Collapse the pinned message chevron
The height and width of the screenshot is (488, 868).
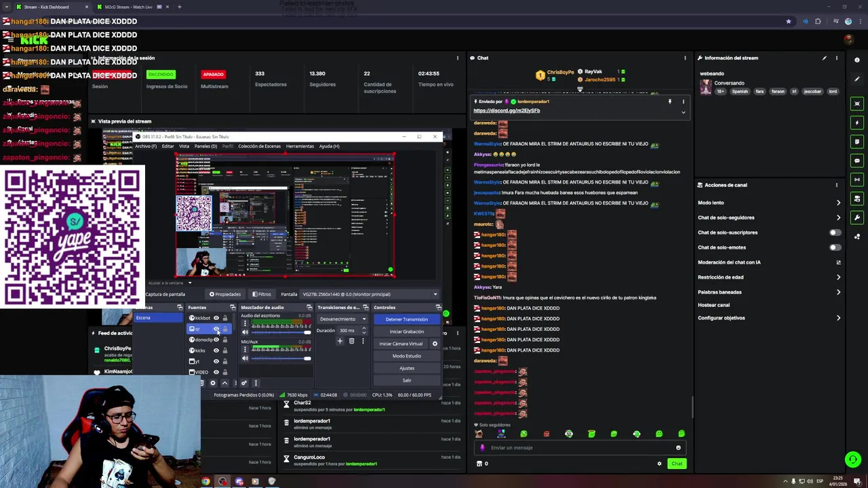coord(683,112)
